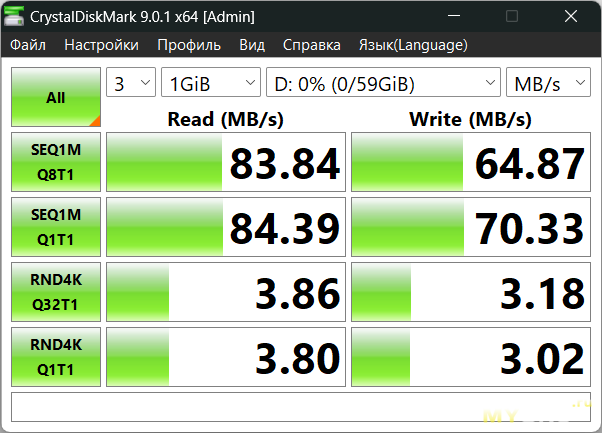This screenshot has width=602, height=433.
Task: Start the SEQ1M Q8T1 test
Action: pos(56,162)
